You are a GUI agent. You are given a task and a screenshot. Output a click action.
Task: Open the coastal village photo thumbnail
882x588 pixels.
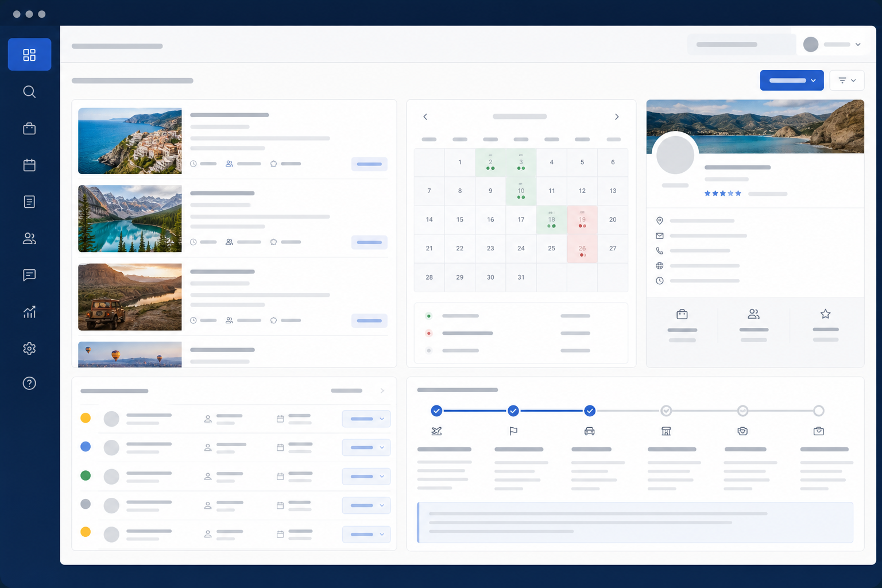[x=130, y=141]
